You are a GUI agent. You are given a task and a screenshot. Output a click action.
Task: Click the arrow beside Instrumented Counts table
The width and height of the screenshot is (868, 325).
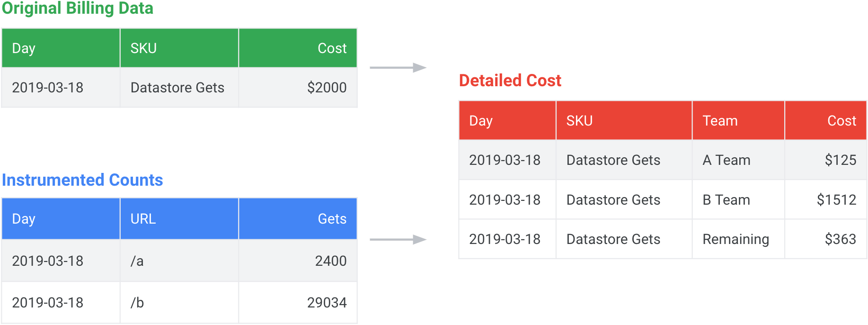(398, 240)
